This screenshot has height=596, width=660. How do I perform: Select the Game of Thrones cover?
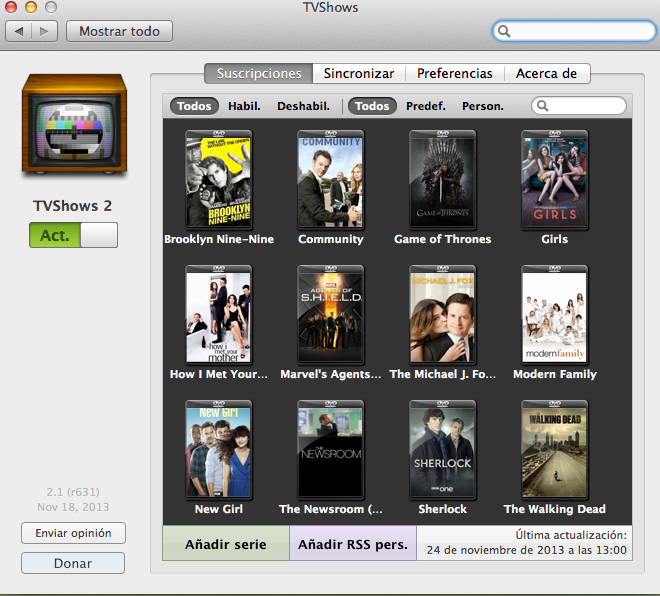[x=442, y=180]
